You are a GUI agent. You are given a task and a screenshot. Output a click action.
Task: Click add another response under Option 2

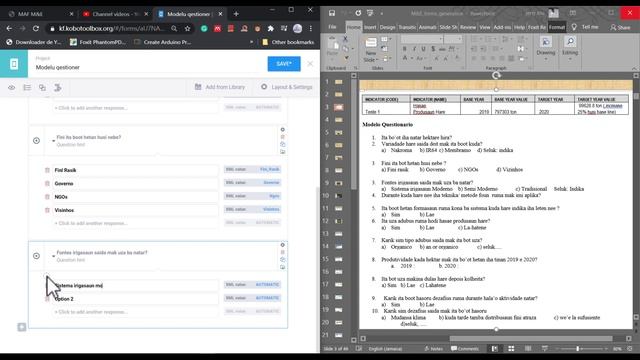coord(136,312)
